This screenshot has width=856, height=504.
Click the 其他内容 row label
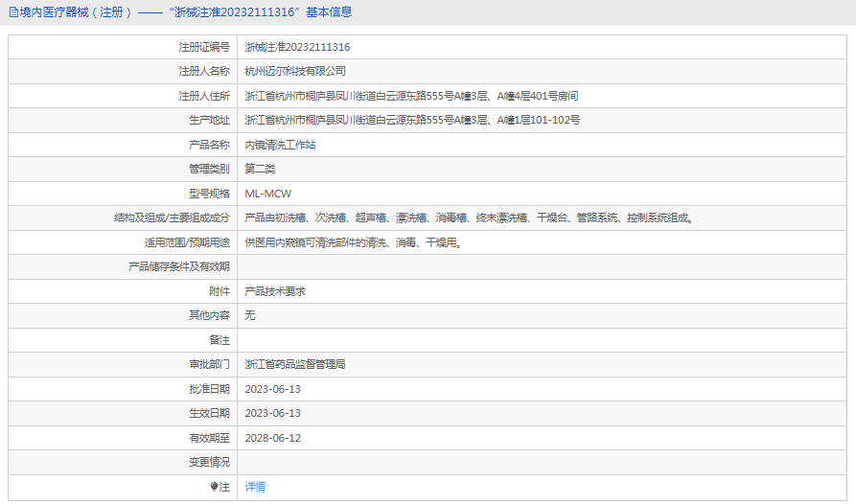[x=209, y=315]
